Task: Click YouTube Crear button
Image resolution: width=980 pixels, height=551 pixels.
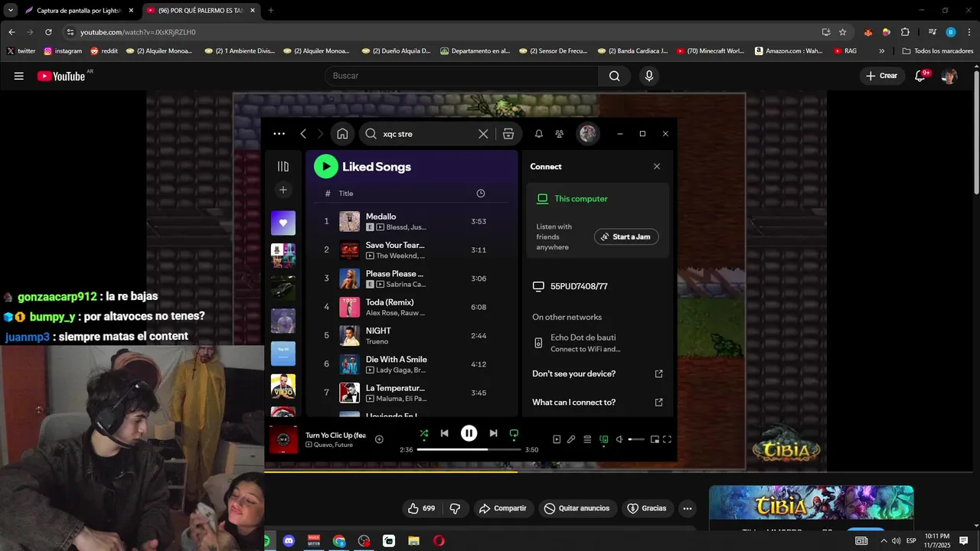Action: click(882, 76)
